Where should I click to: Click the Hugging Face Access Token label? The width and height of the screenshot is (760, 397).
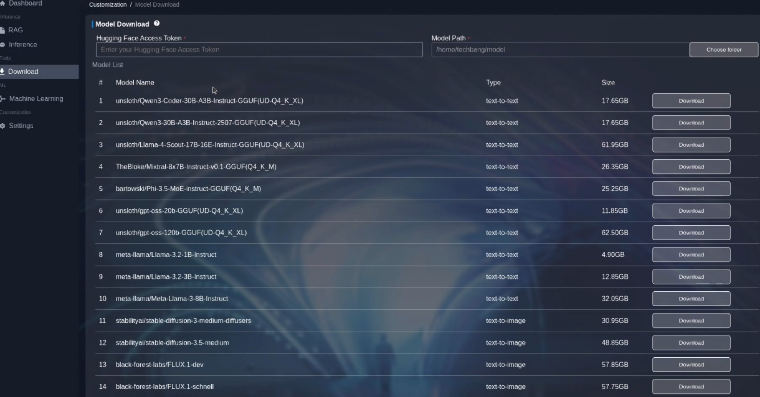click(139, 38)
